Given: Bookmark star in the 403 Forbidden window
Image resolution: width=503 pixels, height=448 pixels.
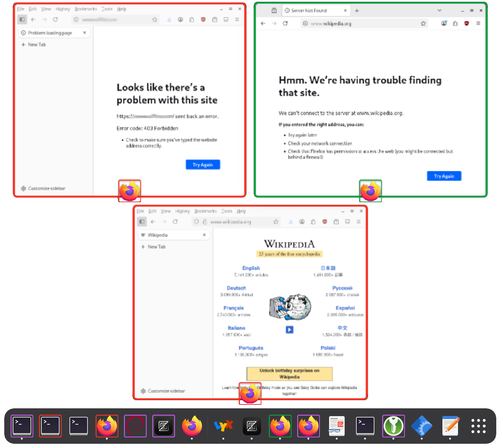Looking at the screenshot, I should (x=154, y=19).
